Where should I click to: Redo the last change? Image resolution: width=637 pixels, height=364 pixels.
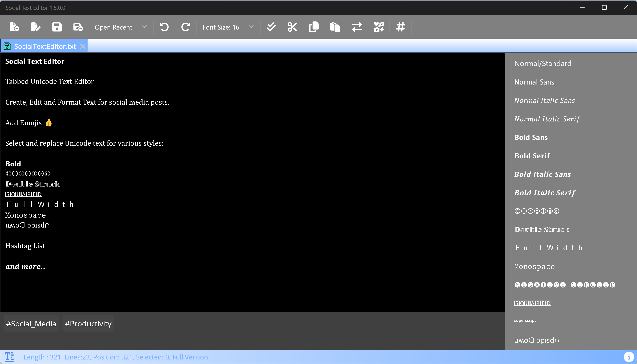[x=186, y=27]
